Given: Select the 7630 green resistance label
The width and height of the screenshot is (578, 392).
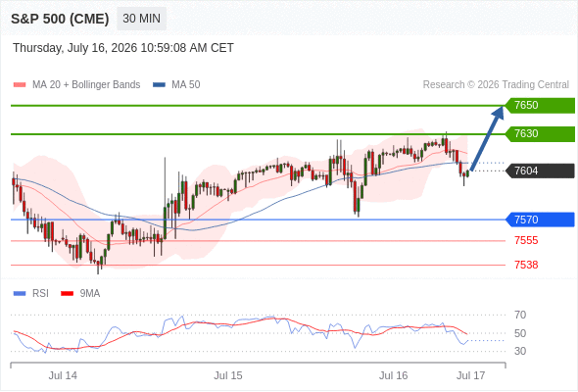Looking at the screenshot, I should pos(540,134).
